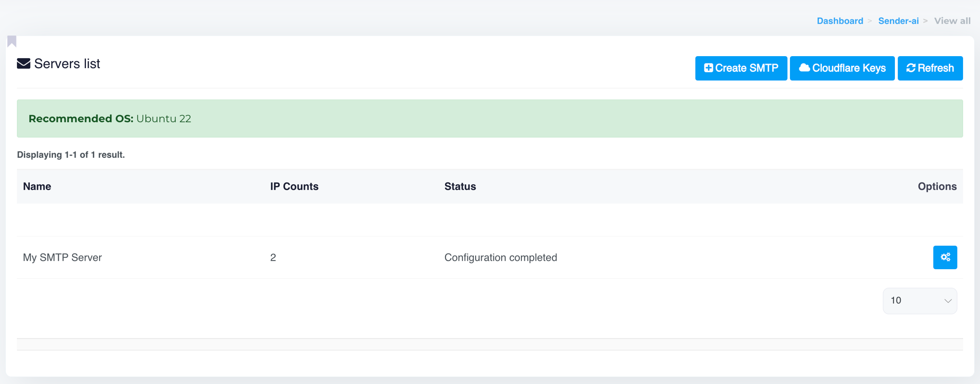The height and width of the screenshot is (384, 980).
Task: Click the envelope icon beside Servers list
Action: pyautogui.click(x=23, y=64)
